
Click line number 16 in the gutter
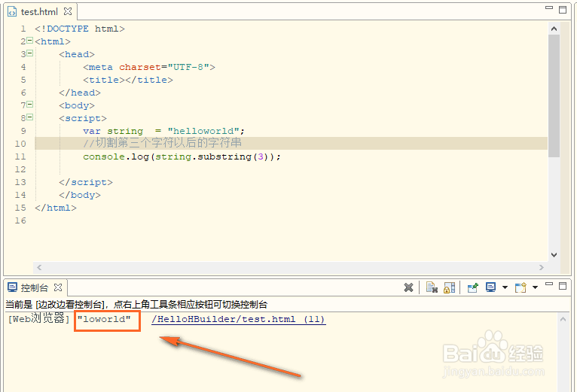[x=20, y=220]
